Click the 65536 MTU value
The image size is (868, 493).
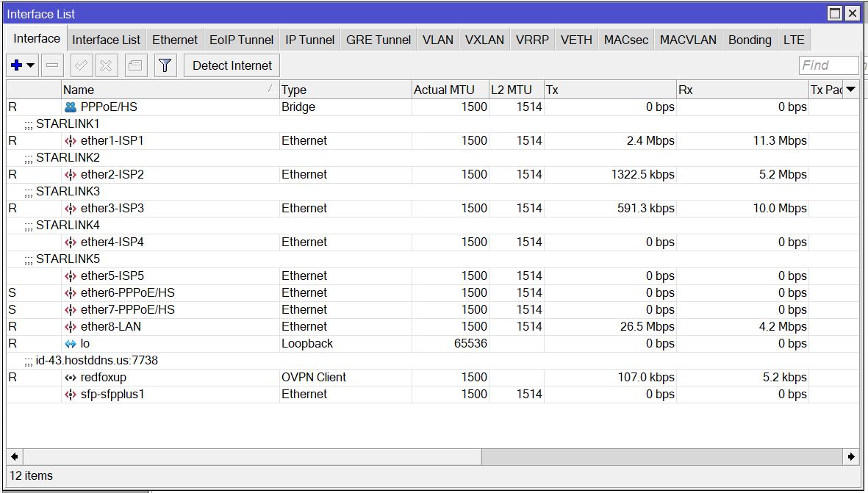(x=470, y=344)
